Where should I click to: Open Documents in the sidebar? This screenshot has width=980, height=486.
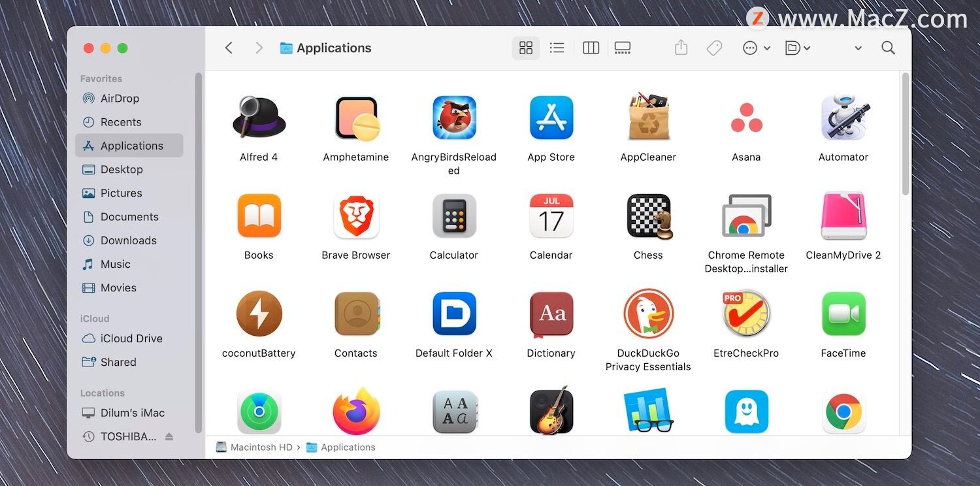(x=129, y=217)
